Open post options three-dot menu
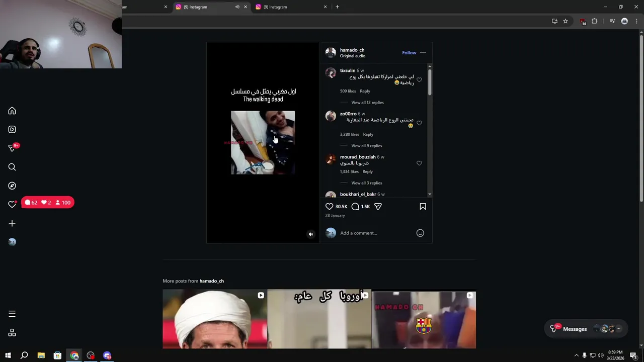644x362 pixels. (423, 53)
